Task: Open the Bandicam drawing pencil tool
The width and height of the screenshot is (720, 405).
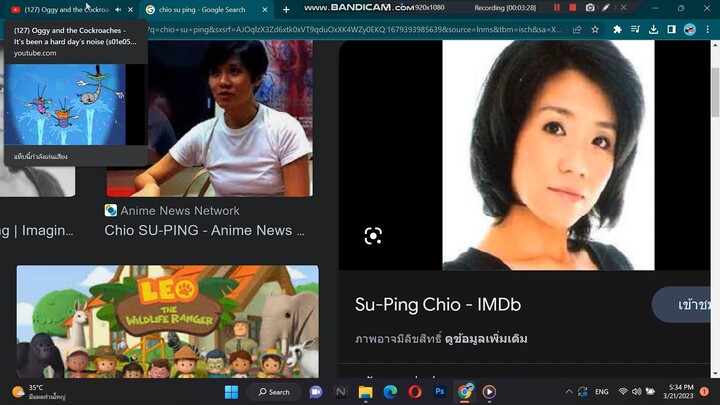Action: [x=606, y=7]
